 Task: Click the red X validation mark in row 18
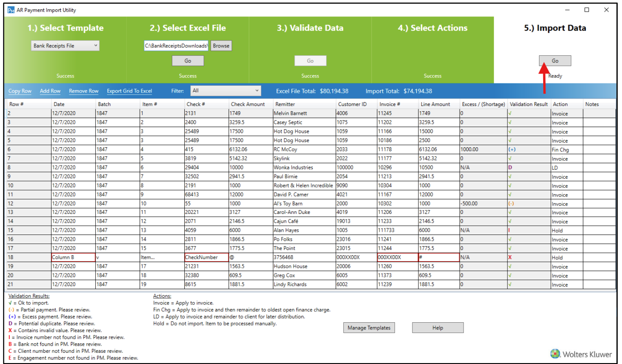click(510, 258)
